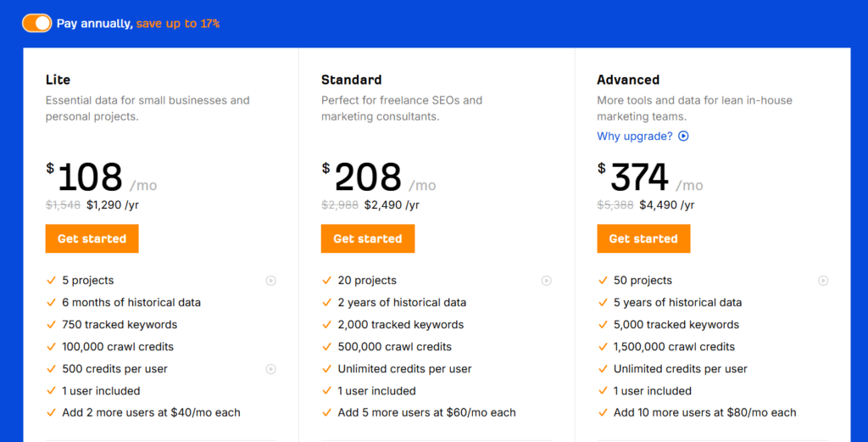868x442 pixels.
Task: Click Get started under Standard plan
Action: tap(368, 238)
